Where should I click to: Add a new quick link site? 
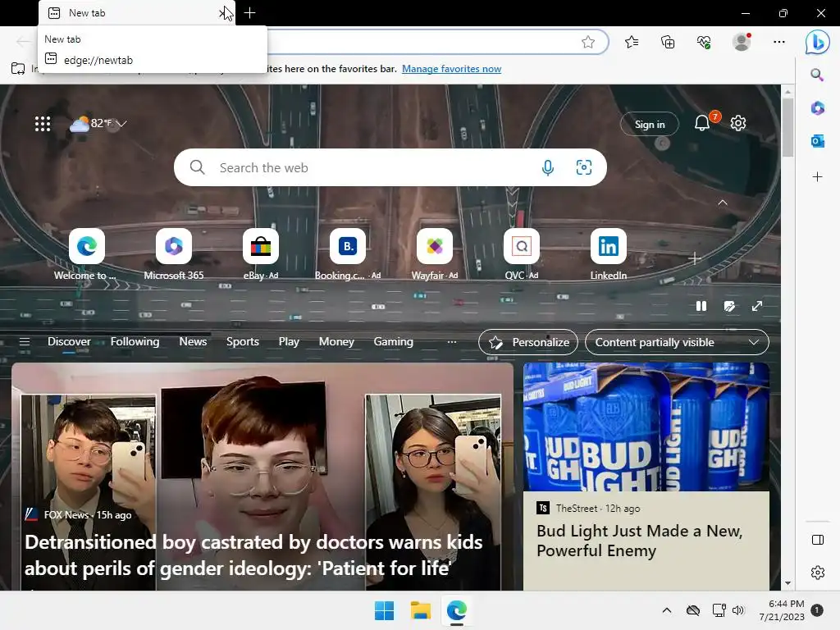point(694,258)
